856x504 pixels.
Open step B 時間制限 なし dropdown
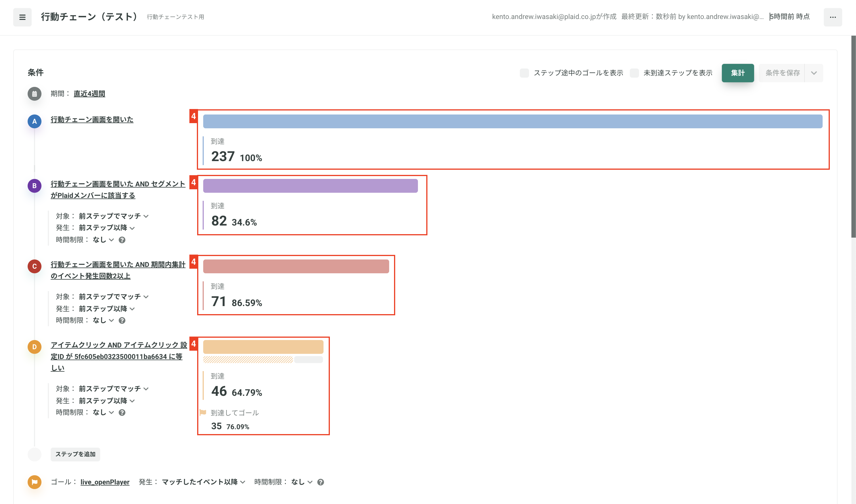point(103,240)
